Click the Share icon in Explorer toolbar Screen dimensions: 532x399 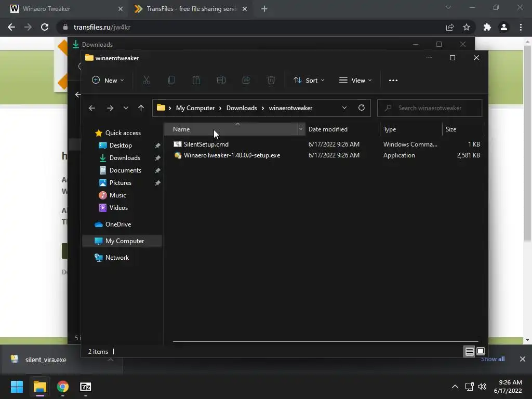246,80
